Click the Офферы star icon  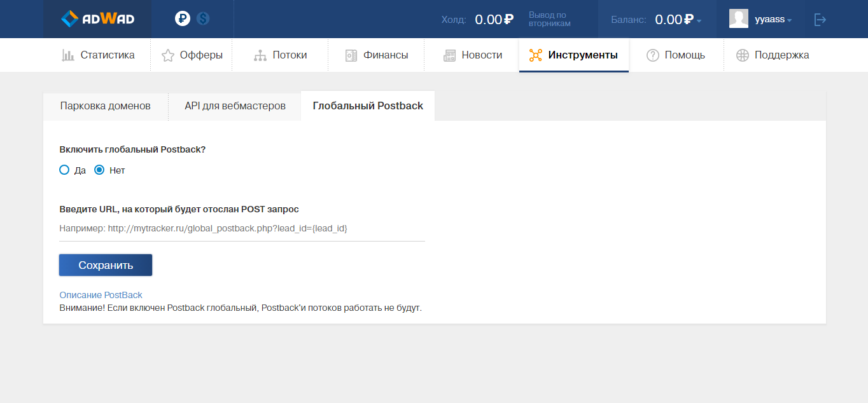168,55
